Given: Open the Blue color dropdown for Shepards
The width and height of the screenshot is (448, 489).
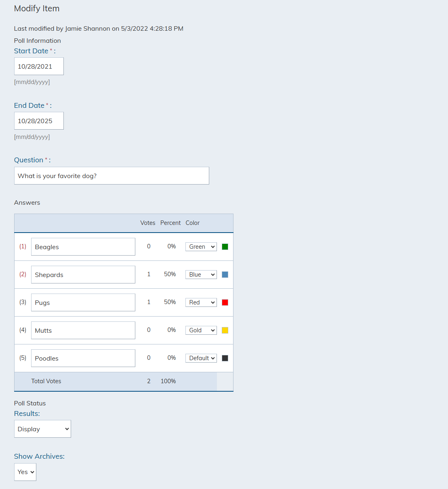Looking at the screenshot, I should point(201,275).
